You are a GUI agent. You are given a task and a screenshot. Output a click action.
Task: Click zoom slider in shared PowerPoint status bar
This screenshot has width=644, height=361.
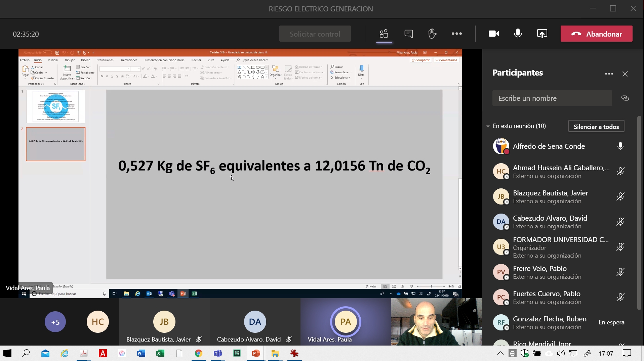pyautogui.click(x=431, y=286)
